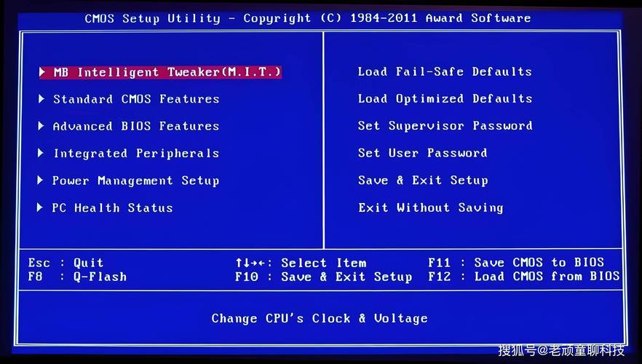Expand triangle beside PC Health Status
Screen dimensions: 642x364
(x=40, y=208)
